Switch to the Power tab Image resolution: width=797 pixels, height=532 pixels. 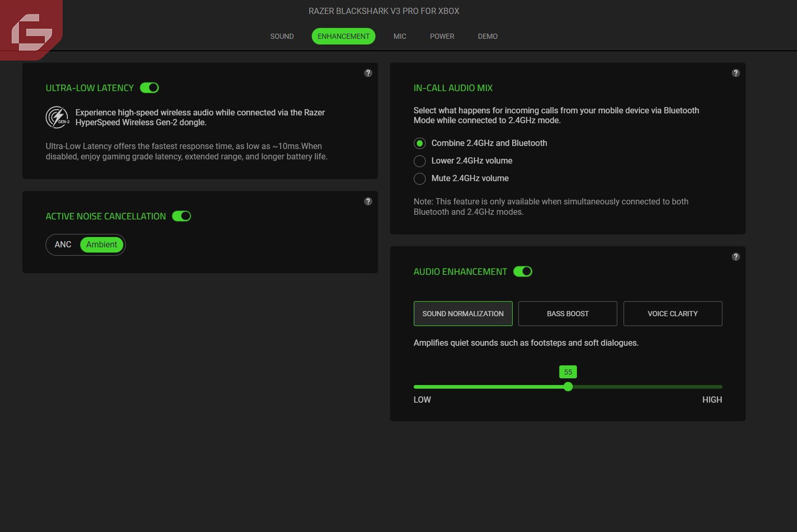coord(442,36)
